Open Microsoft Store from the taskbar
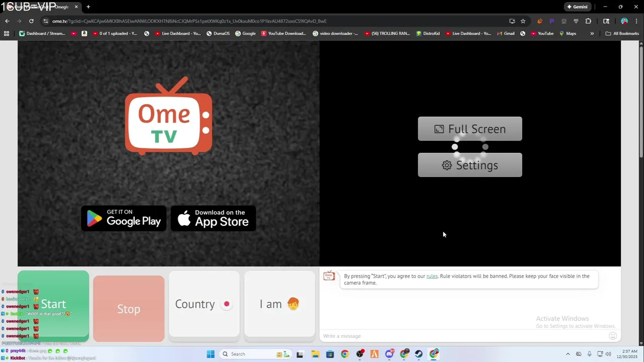The image size is (644, 362). coord(330,354)
